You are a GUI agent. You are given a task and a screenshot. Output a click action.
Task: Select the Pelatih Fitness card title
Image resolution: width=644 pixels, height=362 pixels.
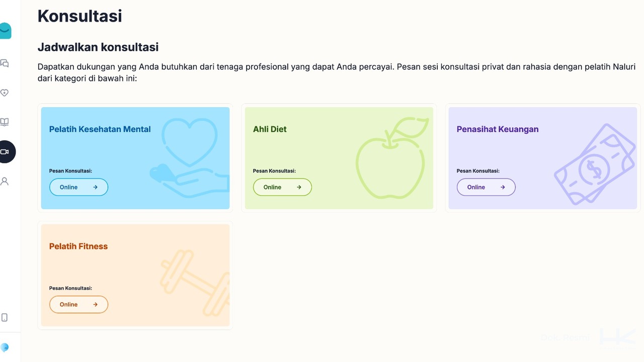pyautogui.click(x=78, y=246)
